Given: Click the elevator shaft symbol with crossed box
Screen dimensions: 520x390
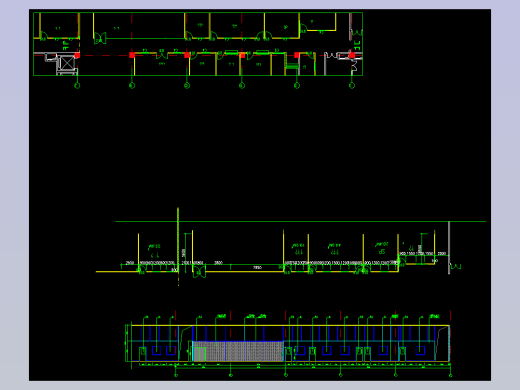Looking at the screenshot, I should 67,63.
